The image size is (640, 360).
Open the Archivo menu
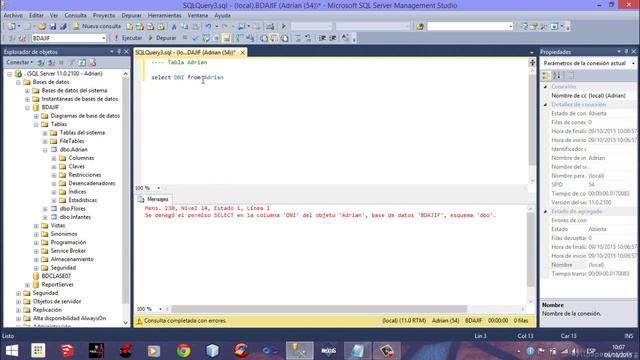(13, 16)
